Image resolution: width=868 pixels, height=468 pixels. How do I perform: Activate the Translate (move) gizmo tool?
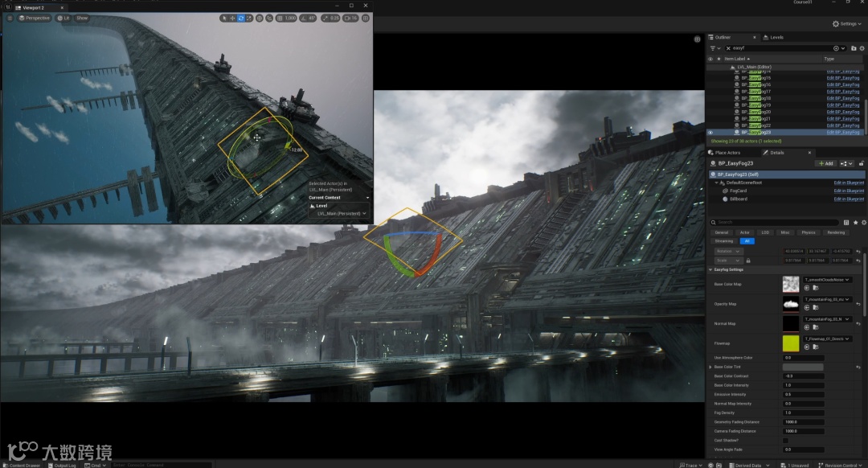[x=232, y=18]
